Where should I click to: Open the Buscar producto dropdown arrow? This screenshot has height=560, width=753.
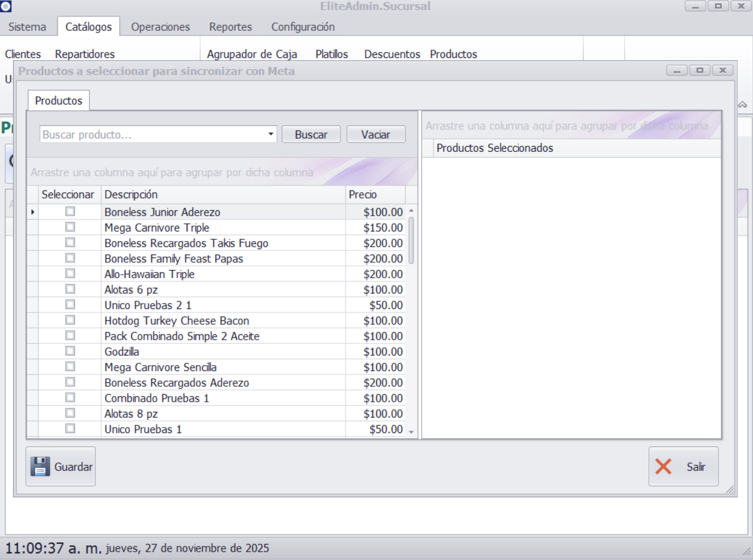(271, 134)
